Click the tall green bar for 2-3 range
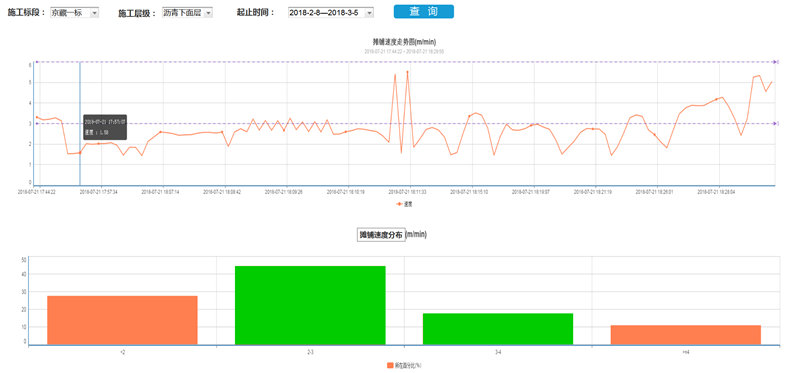Screen dimensions: 800x373 310,305
